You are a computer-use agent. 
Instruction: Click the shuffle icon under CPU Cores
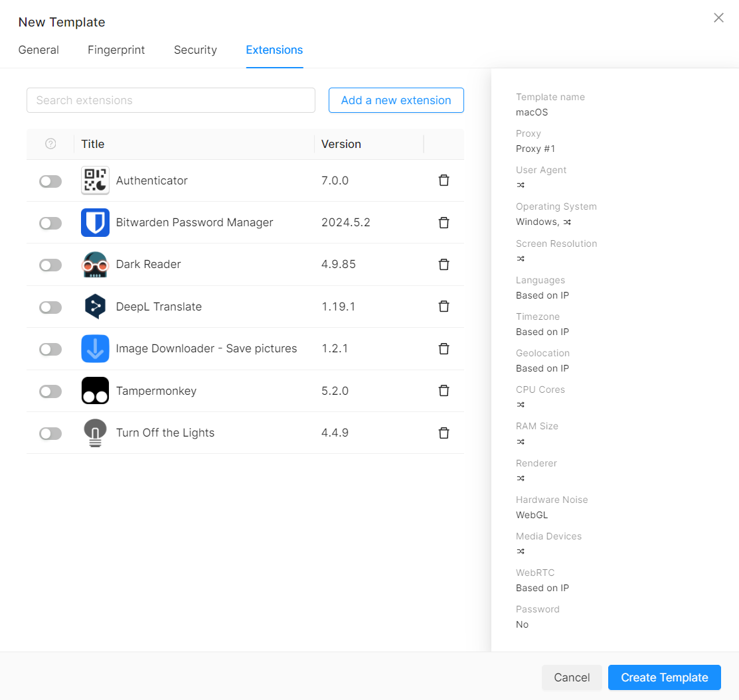[521, 405]
